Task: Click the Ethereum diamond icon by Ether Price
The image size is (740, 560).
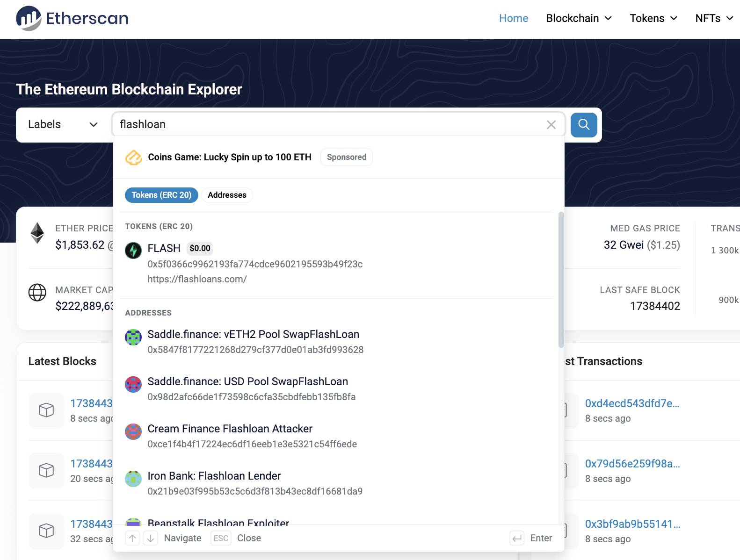Action: tap(37, 233)
